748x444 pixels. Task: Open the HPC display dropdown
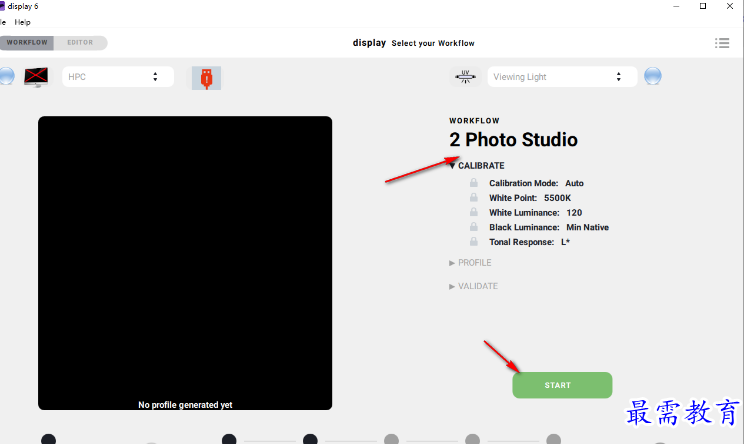118,77
